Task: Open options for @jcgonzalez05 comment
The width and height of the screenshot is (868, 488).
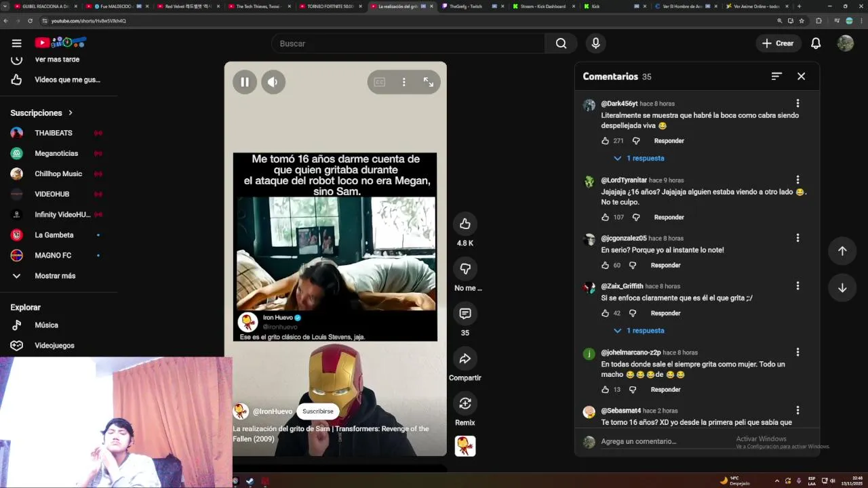Action: 797,238
